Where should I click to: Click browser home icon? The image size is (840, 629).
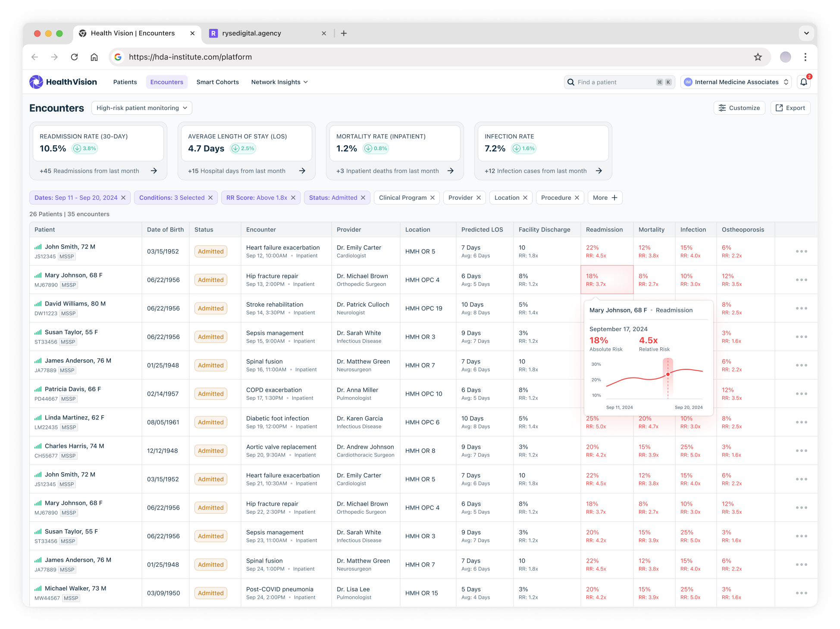[94, 57]
